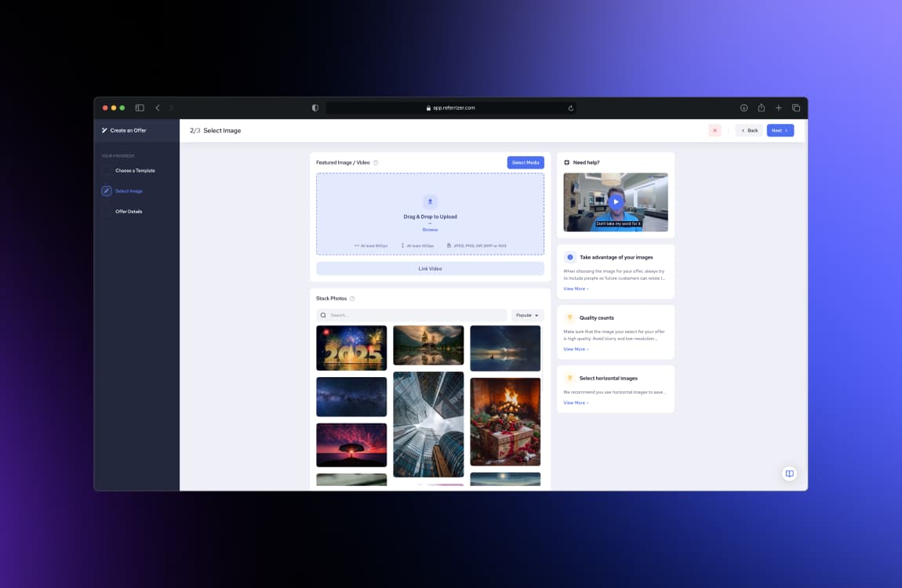Select the dark ocean horizon night stock photo
This screenshot has height=588, width=902.
pyautogui.click(x=505, y=348)
